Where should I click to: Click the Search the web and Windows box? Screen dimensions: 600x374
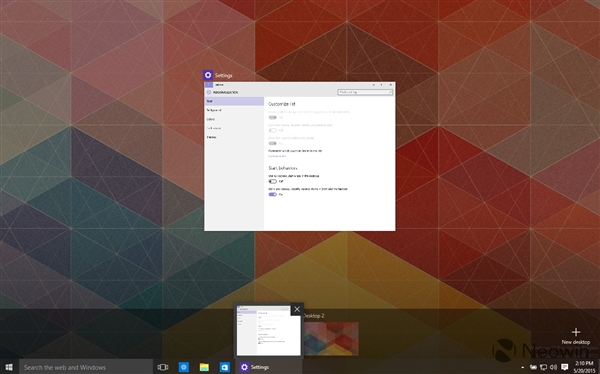click(x=86, y=367)
